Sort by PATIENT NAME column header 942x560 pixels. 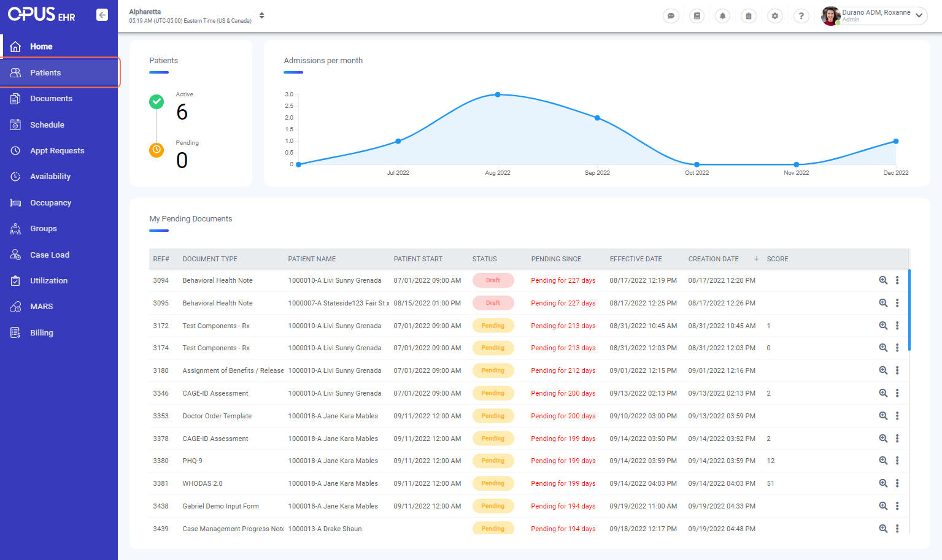point(312,259)
